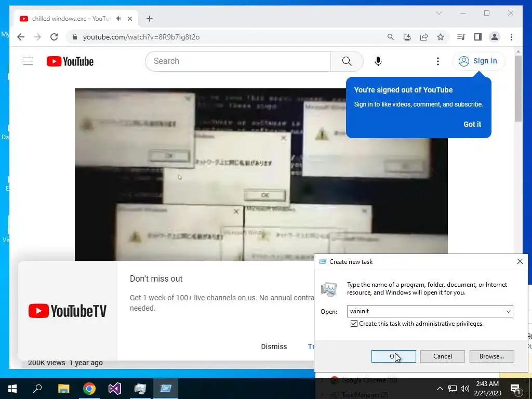
Task: Switch to Task Manager on the taskbar
Action: click(x=140, y=389)
